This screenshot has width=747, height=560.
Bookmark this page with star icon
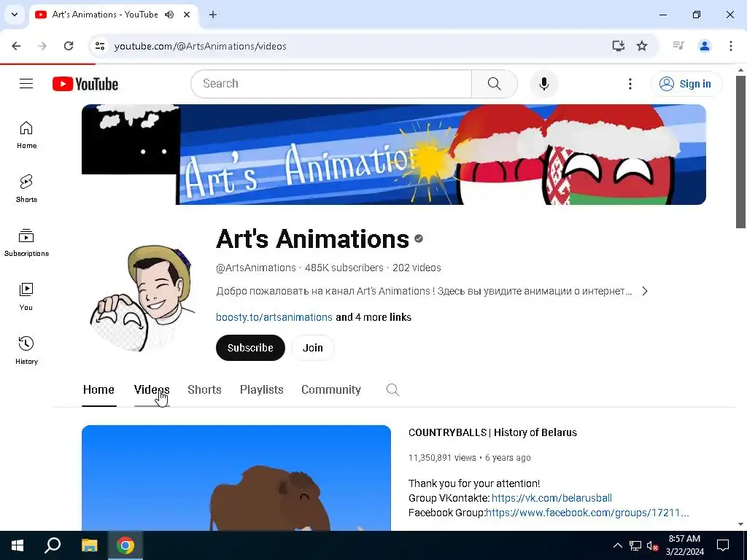[642, 46]
